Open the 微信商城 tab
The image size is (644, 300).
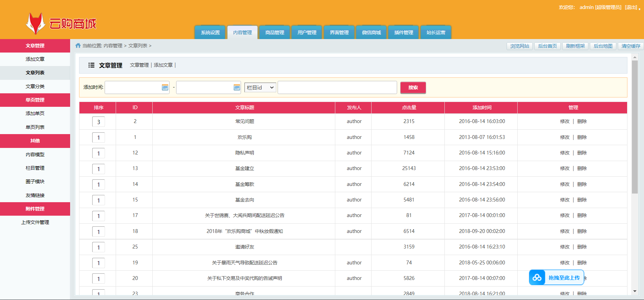371,32
